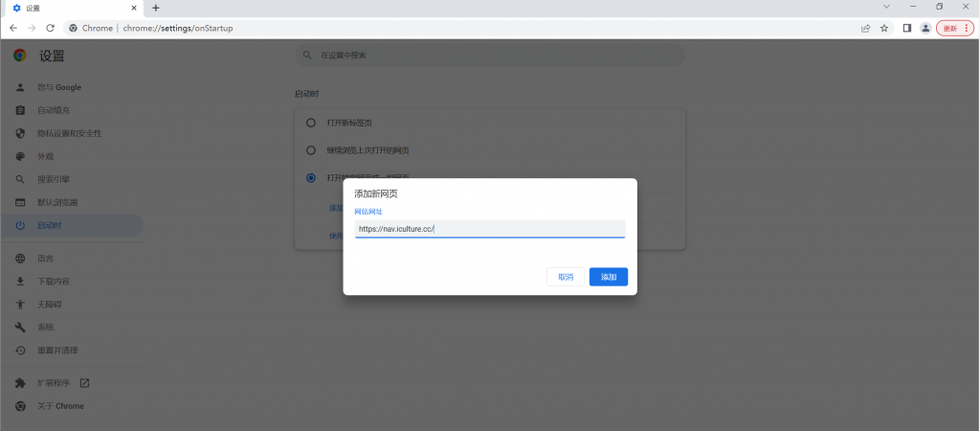
Task: Toggle the side panel icon
Action: click(906, 28)
